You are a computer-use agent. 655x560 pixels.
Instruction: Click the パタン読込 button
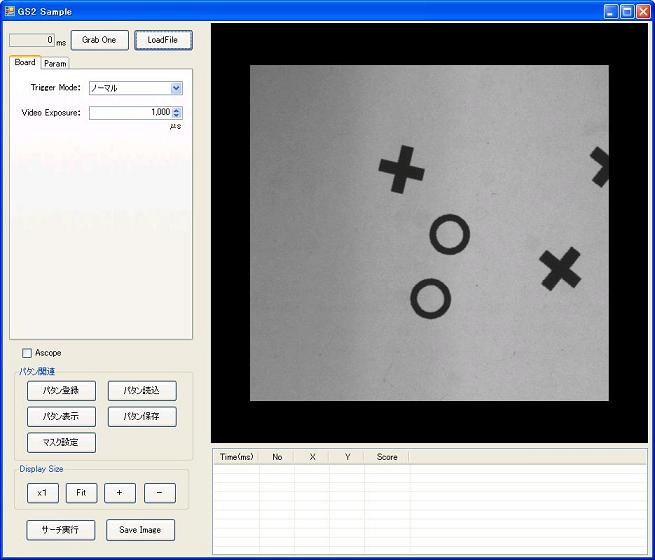[x=142, y=390]
